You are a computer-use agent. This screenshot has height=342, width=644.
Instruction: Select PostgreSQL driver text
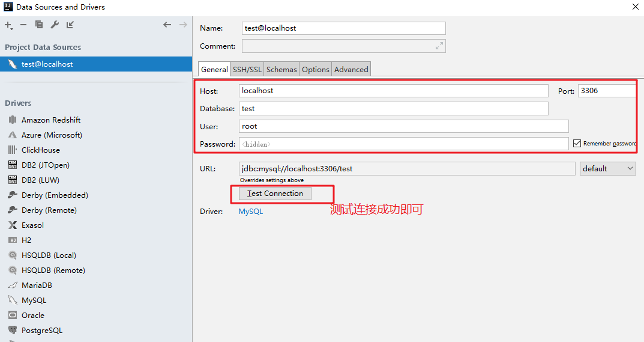coord(42,330)
